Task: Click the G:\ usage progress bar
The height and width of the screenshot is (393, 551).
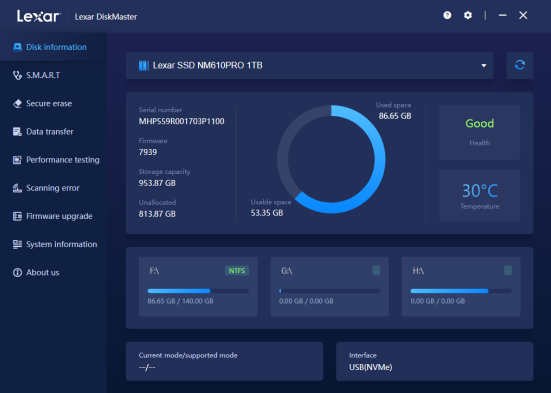Action: pos(330,291)
